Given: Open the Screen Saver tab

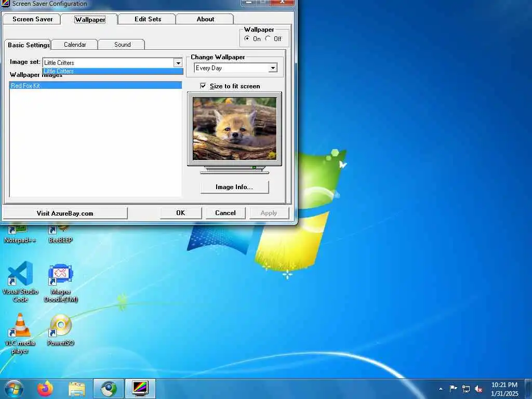Looking at the screenshot, I should (x=32, y=19).
